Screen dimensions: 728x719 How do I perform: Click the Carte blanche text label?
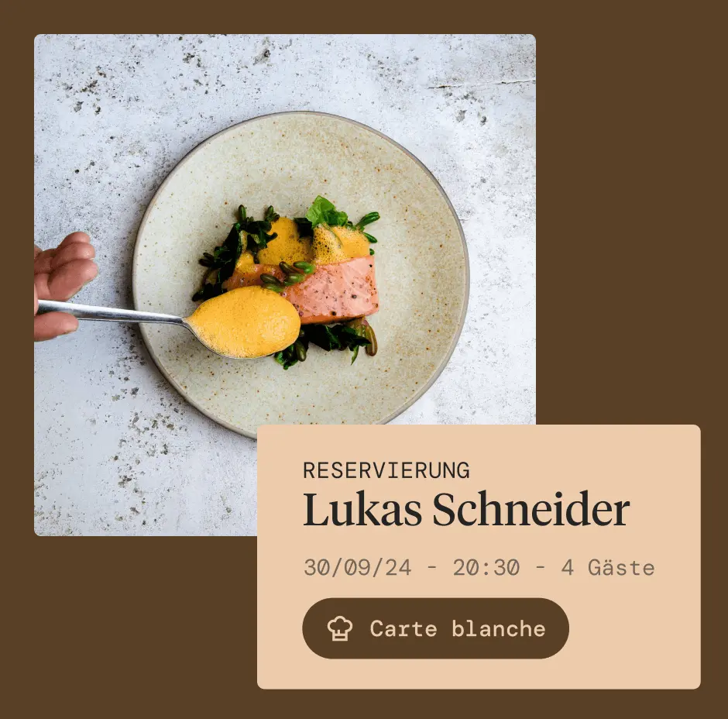pyautogui.click(x=458, y=629)
